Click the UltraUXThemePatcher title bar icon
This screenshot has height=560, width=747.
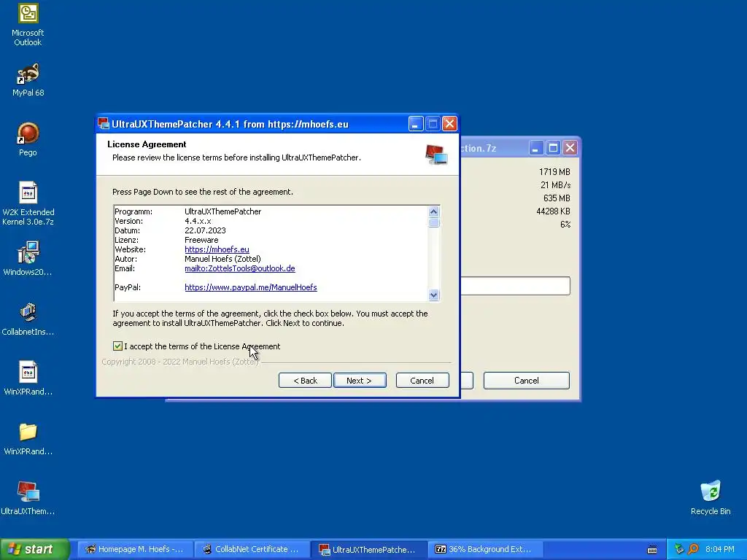pyautogui.click(x=104, y=124)
